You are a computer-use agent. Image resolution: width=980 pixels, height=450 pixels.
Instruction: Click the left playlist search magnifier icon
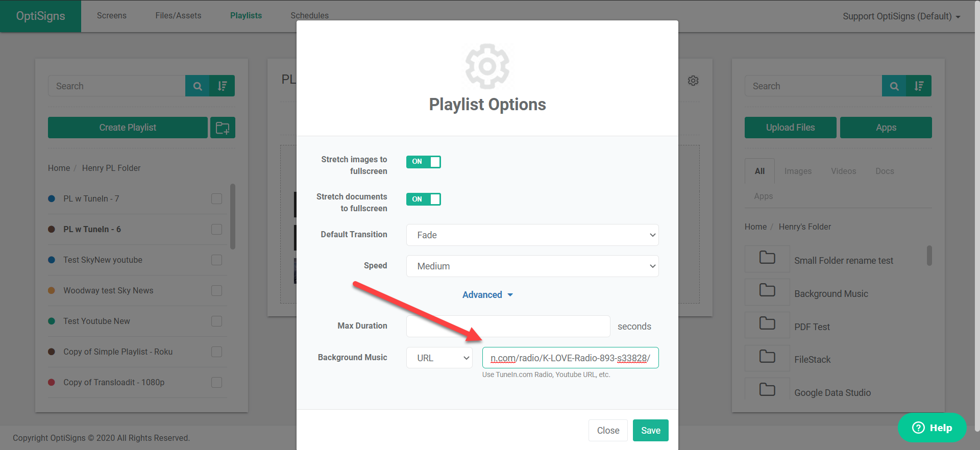[x=198, y=86]
